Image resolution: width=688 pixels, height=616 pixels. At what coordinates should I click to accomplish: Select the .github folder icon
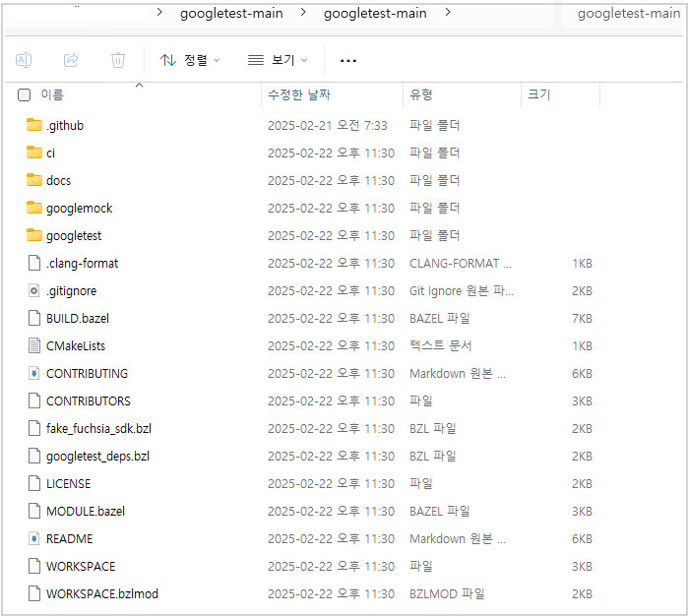click(x=34, y=125)
